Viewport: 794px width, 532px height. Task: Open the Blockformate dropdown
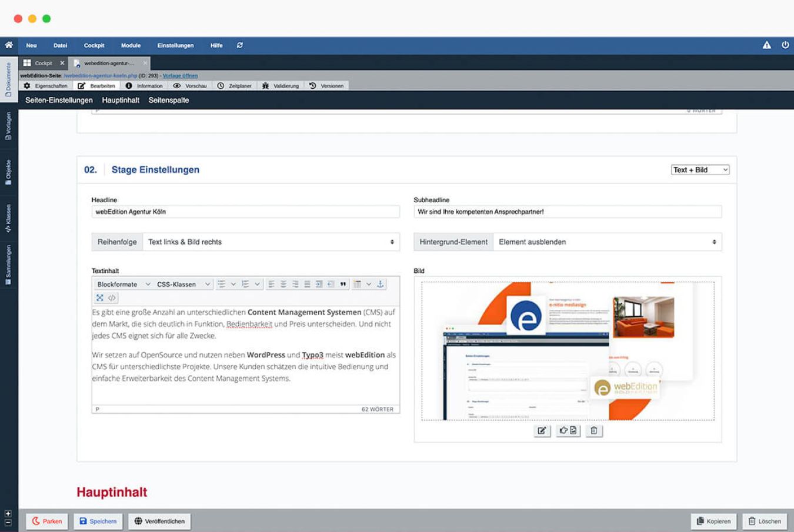tap(124, 284)
